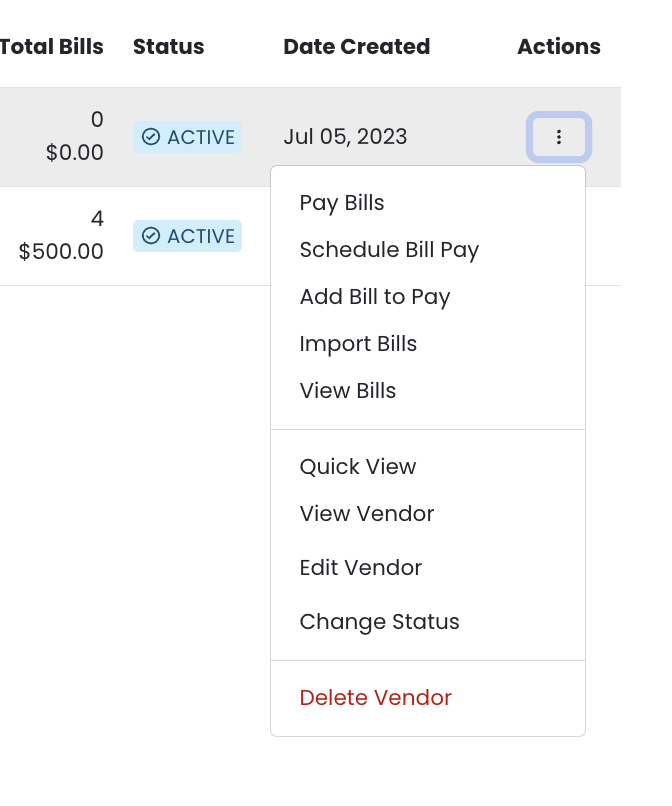Click the Date Created column header
This screenshot has height=806, width=672.
click(x=357, y=47)
